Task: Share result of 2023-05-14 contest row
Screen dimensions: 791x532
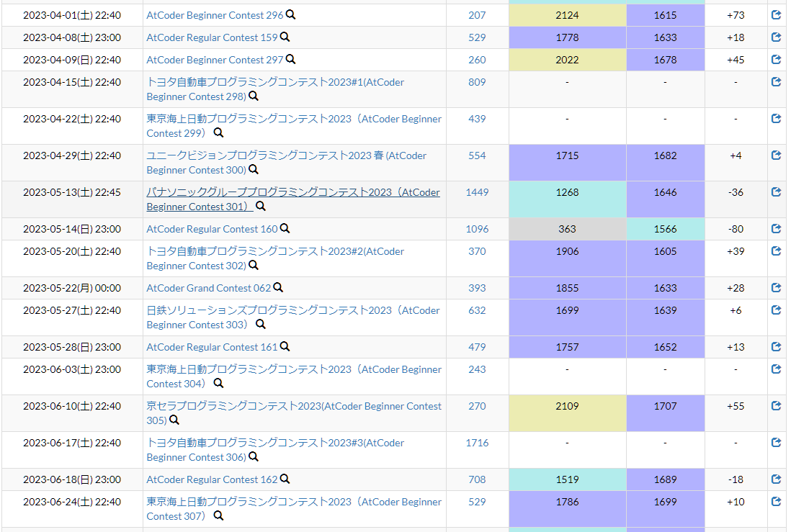Action: 777,229
